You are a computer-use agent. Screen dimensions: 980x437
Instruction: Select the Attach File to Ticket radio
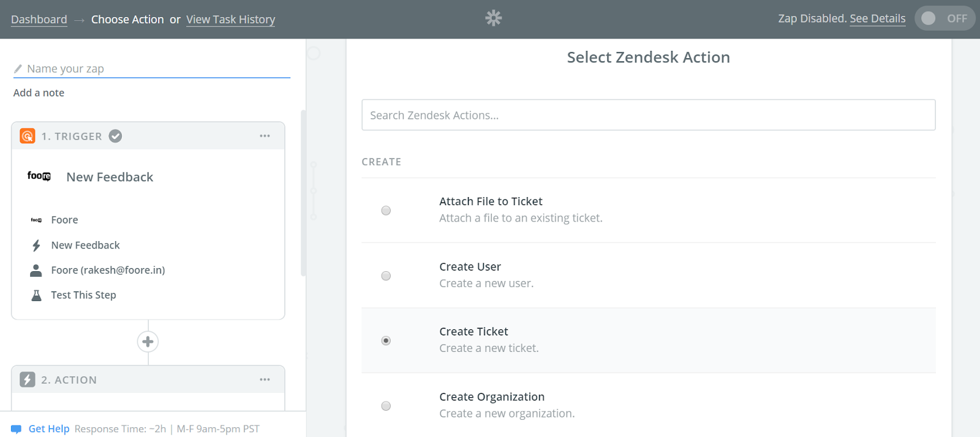(x=386, y=211)
